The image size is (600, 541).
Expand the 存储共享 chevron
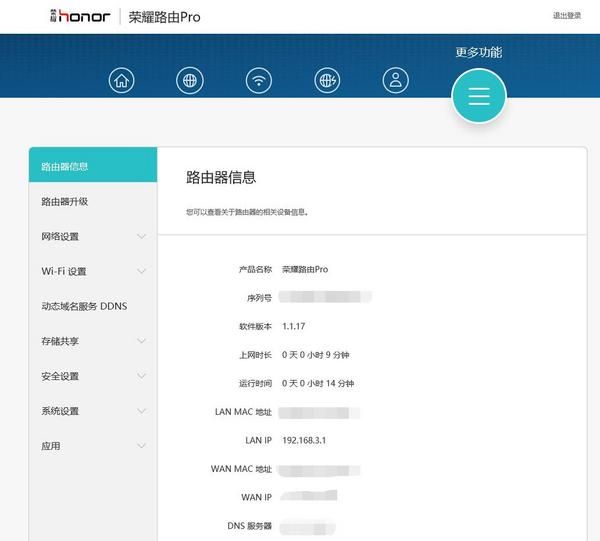[x=141, y=341]
